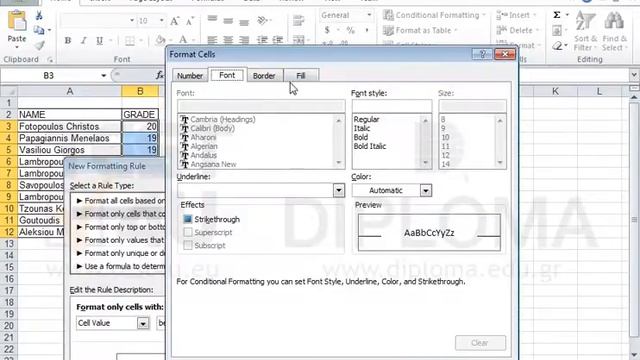
Task: Open the font size dropdown in ribbon
Action: click(x=162, y=20)
